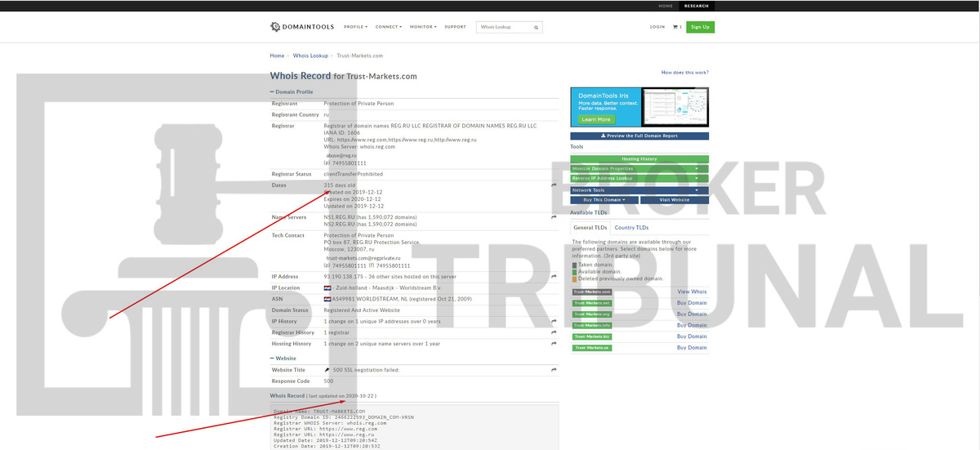Screen dimensions: 980x450
Task: Open Support menu item
Action: pyautogui.click(x=455, y=27)
